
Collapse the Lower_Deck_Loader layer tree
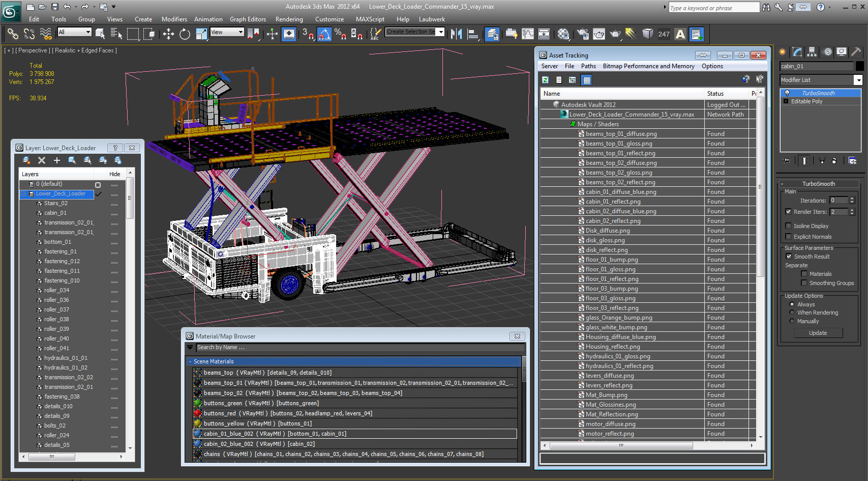(23, 194)
